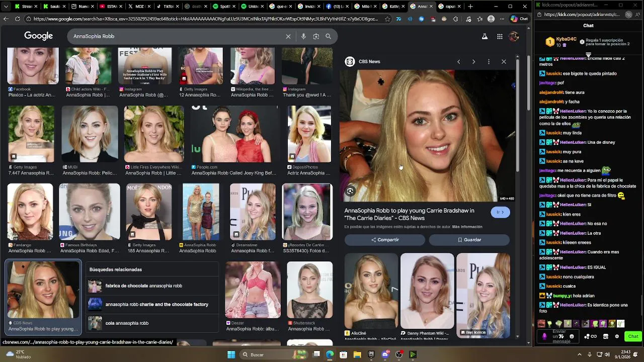This screenshot has width=644, height=362.
Task: Save the image with Guardar
Action: tap(469, 240)
